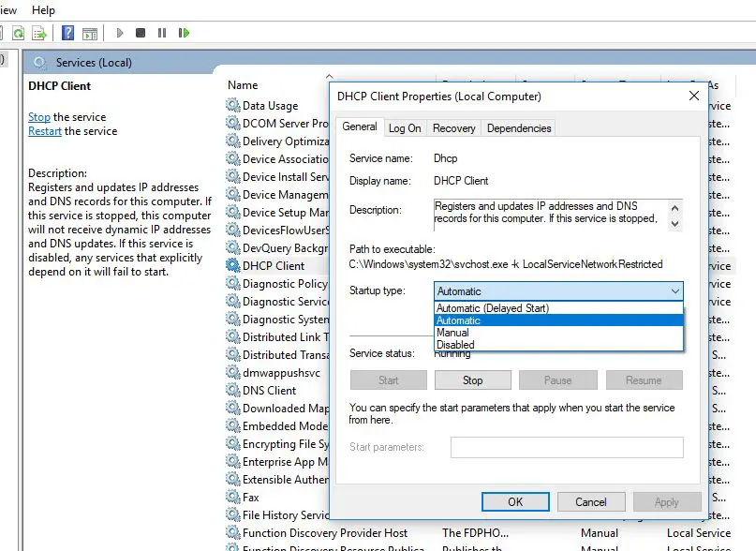Click the DHCP Client gear icon
756x551 pixels.
tap(231, 265)
